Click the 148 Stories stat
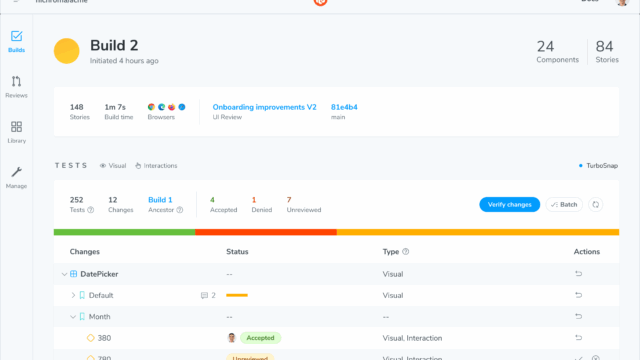The image size is (640, 360). click(79, 111)
